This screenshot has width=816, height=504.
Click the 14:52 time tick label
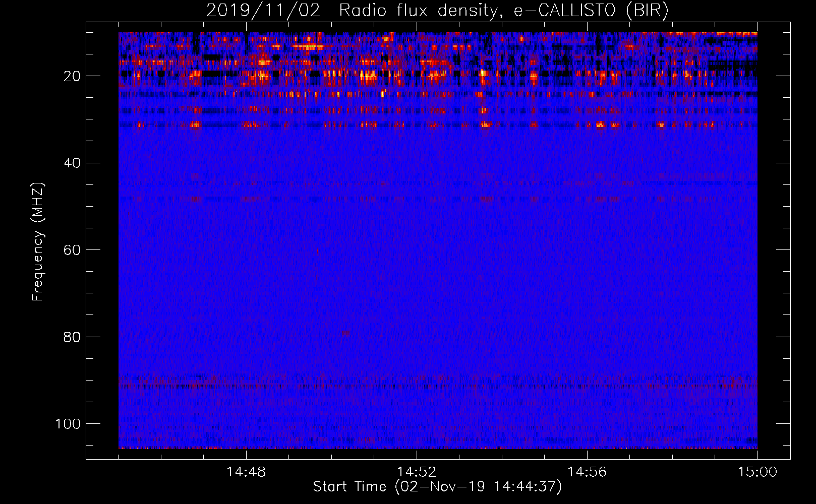click(417, 472)
